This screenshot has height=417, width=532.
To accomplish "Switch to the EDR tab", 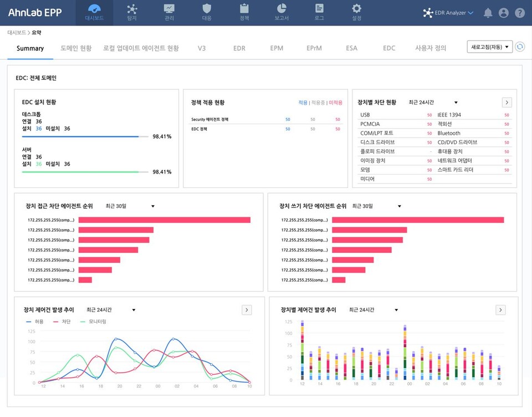I will [x=239, y=48].
